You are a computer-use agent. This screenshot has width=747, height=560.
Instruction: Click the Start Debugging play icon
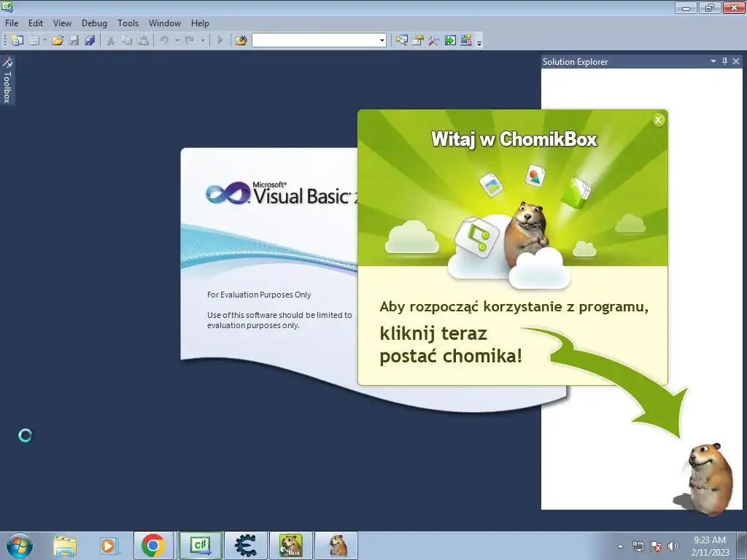click(220, 41)
